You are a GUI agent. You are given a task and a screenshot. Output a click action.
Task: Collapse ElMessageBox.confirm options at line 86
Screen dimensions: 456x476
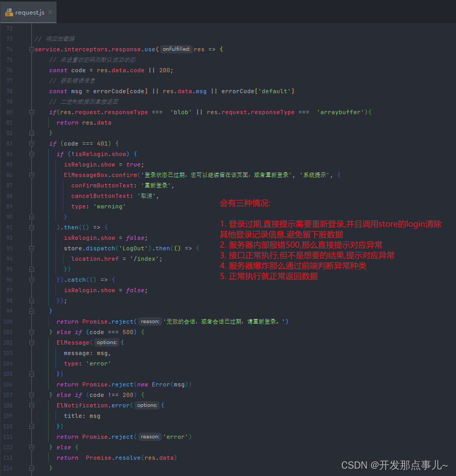click(31, 175)
